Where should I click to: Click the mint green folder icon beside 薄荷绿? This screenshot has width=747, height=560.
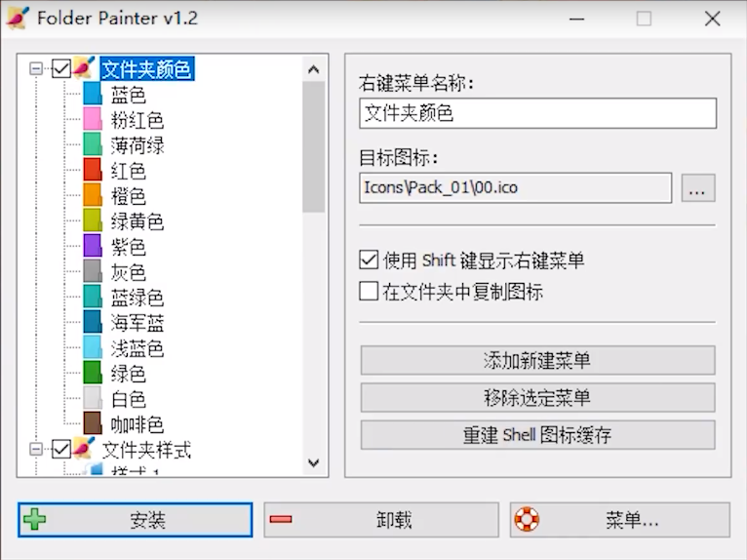click(x=93, y=145)
